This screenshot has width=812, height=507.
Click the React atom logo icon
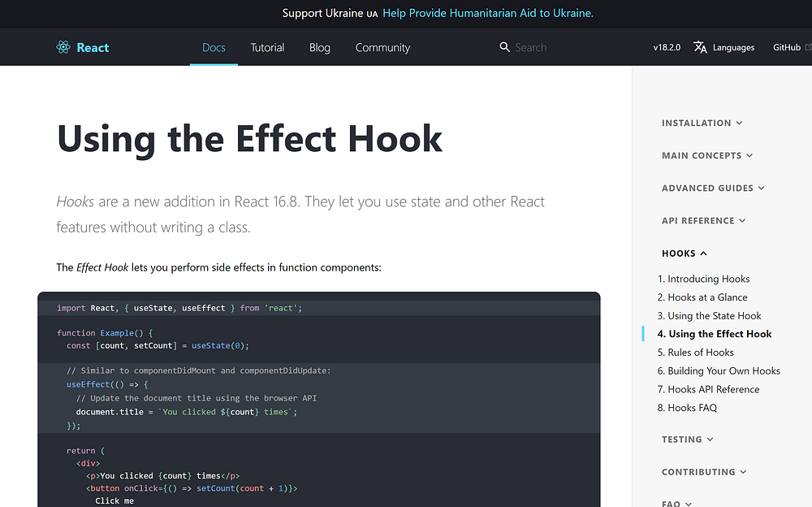pos(63,47)
